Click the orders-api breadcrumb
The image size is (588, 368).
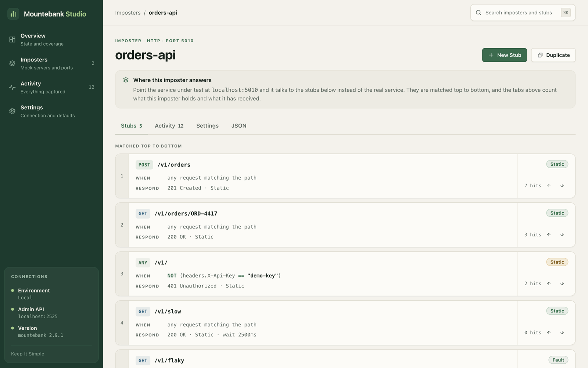point(163,13)
